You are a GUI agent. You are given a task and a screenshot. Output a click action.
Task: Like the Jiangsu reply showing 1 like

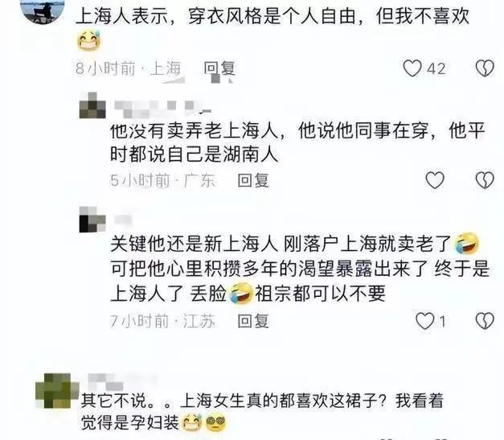425,321
